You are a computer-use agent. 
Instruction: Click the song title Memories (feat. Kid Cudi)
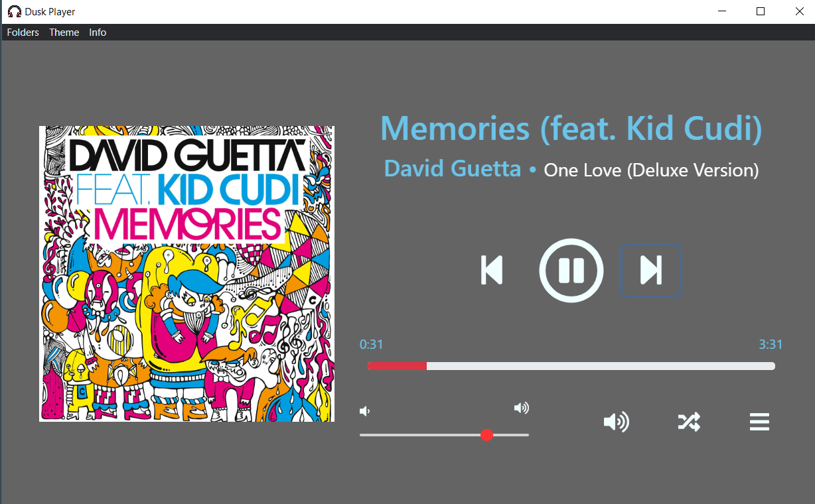(x=571, y=129)
